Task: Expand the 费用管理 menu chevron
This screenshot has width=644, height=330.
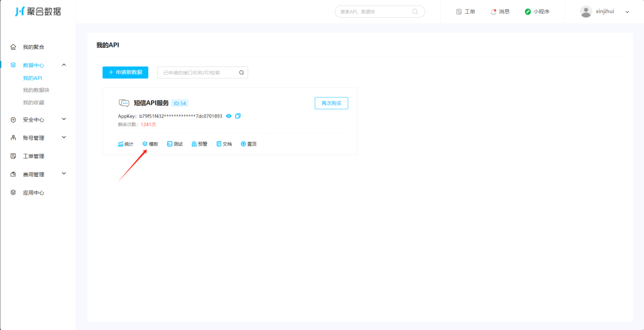Action: (x=64, y=174)
